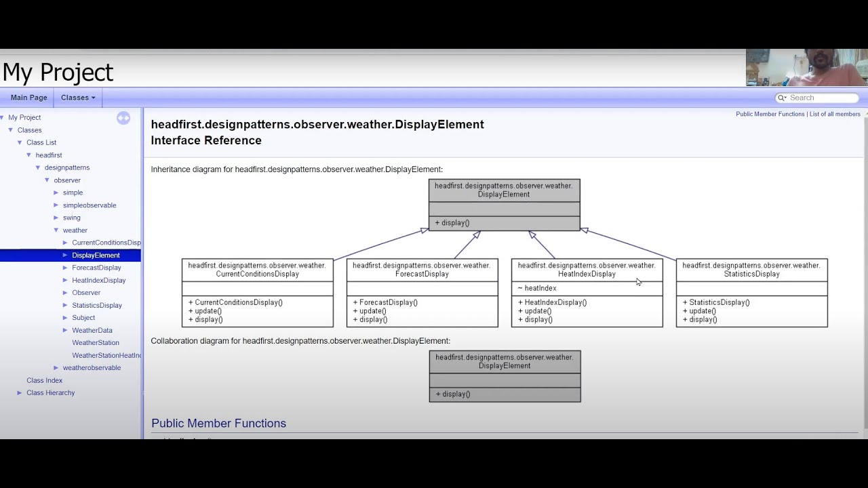Open StatisticsDisplay in sidebar tree
The height and width of the screenshot is (488, 868).
coord(97,305)
